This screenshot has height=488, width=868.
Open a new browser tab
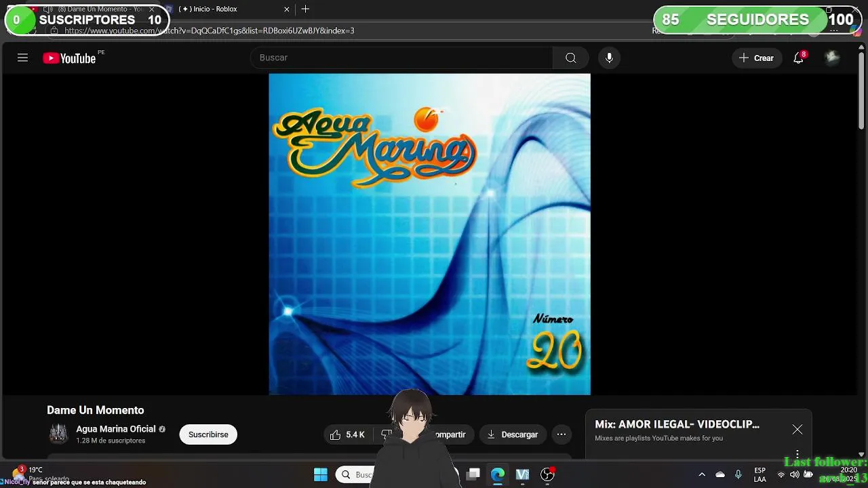pyautogui.click(x=305, y=9)
